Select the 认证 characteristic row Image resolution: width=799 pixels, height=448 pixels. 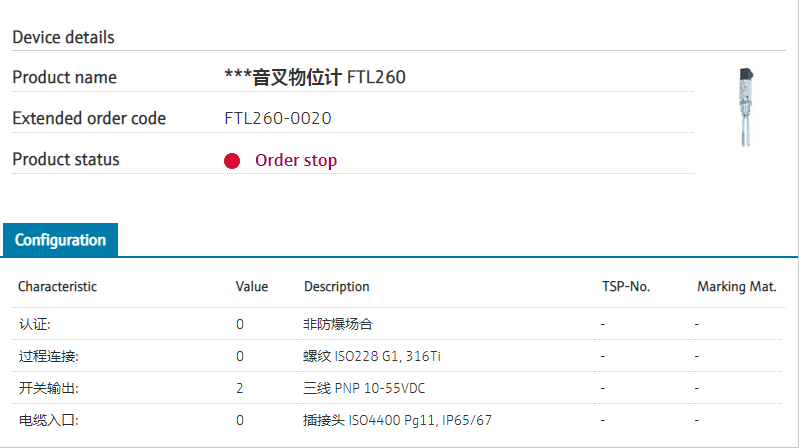tap(34, 324)
